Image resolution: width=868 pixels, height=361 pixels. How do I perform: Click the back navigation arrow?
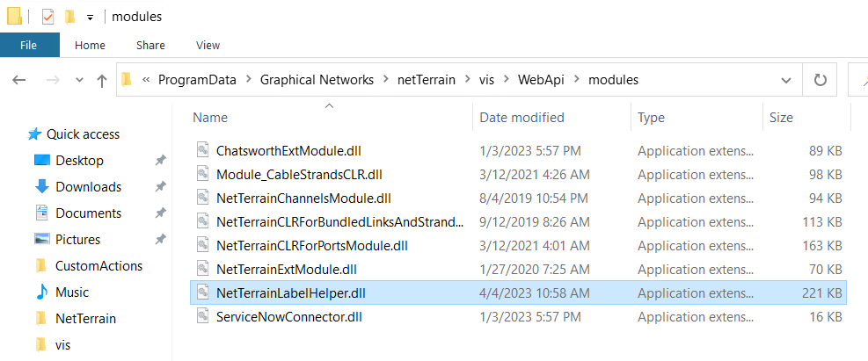19,80
